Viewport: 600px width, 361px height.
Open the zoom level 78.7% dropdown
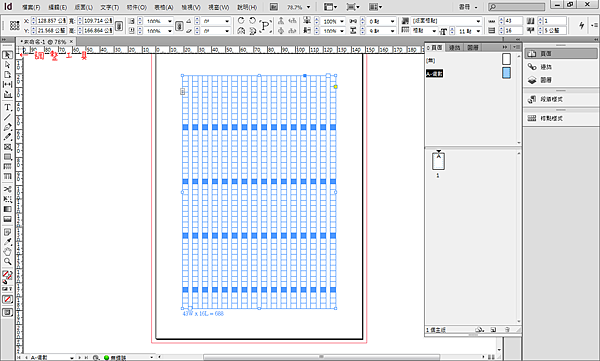click(308, 7)
